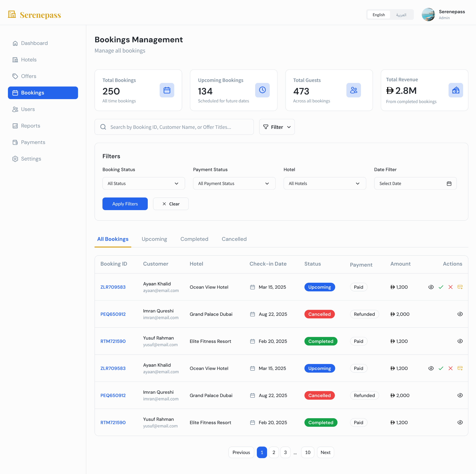Go to page 2
Screen dimensions: 476x474
point(274,452)
